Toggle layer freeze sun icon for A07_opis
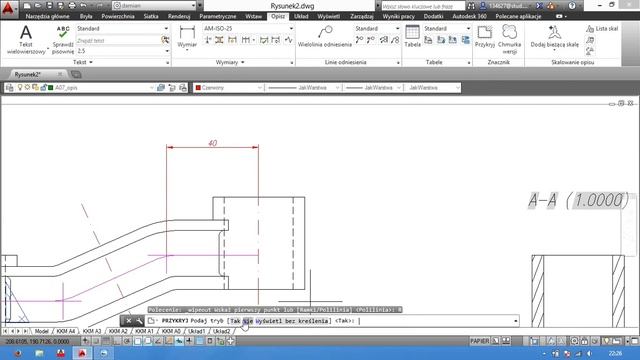Screen dimensions: 640x360 tap(27, 87)
